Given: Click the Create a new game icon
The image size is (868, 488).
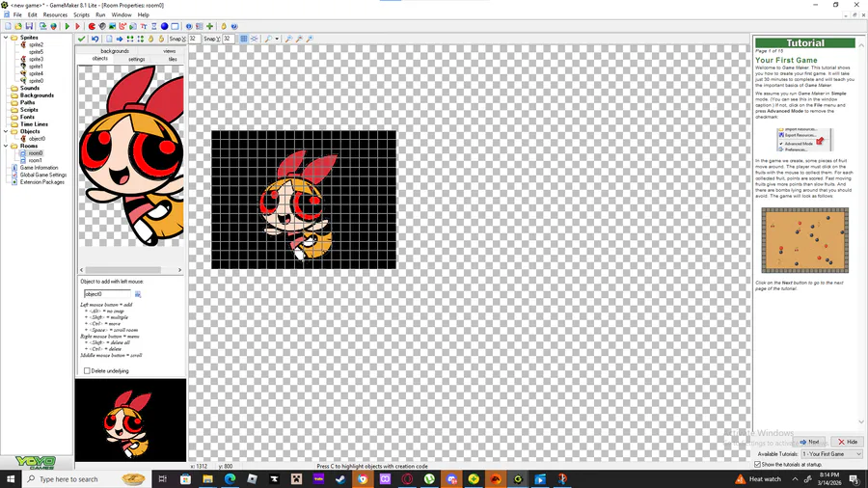Looking at the screenshot, I should 8,26.
